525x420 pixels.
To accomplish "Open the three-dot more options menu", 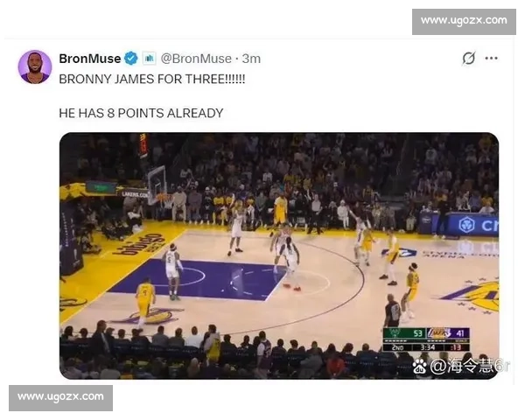I will tap(491, 58).
